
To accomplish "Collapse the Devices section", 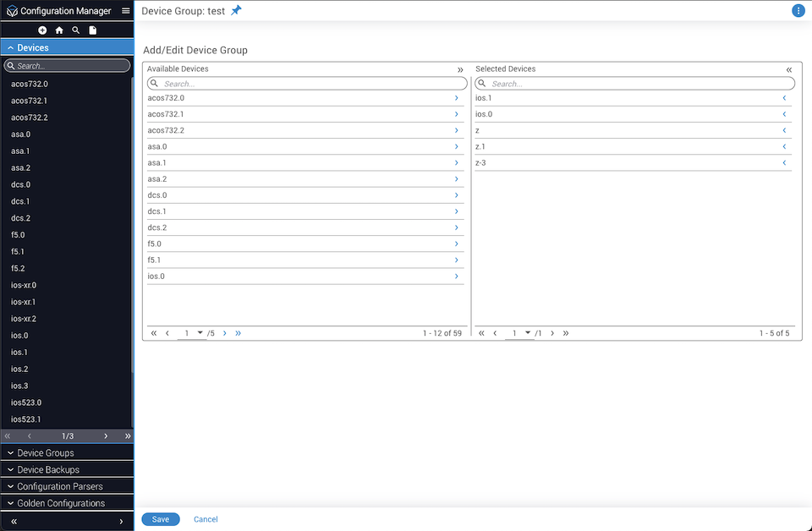I will (x=68, y=47).
